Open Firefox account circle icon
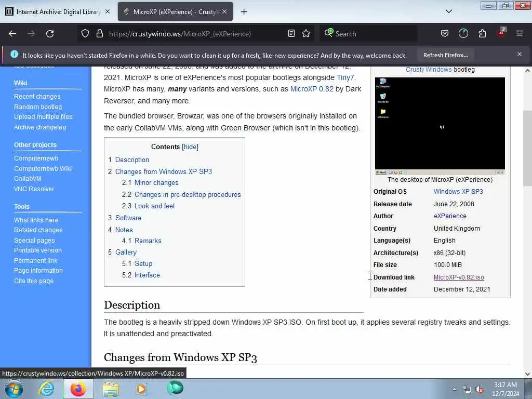This screenshot has height=399, width=532. click(x=463, y=34)
